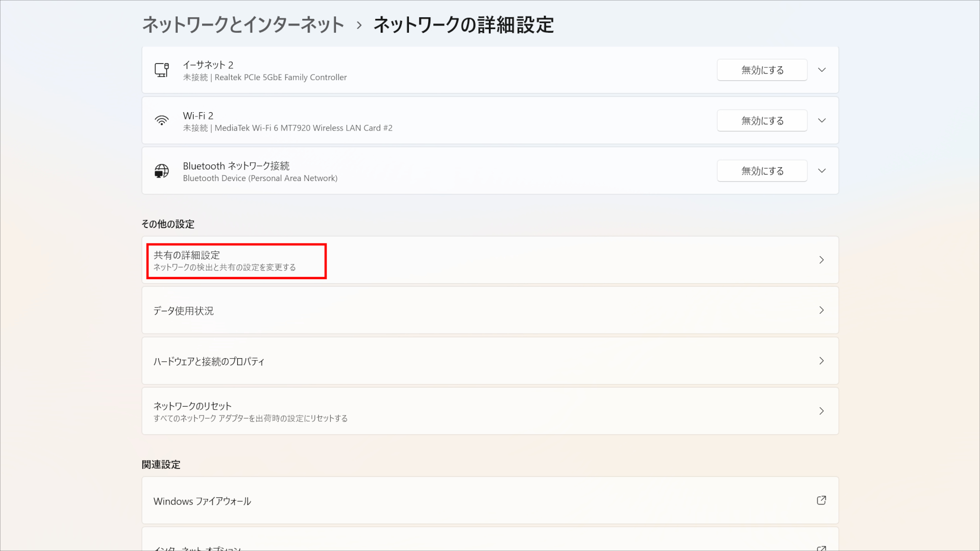980x551 pixels.
Task: Click the forward arrow on ネットワークのリセット
Action: point(821,411)
